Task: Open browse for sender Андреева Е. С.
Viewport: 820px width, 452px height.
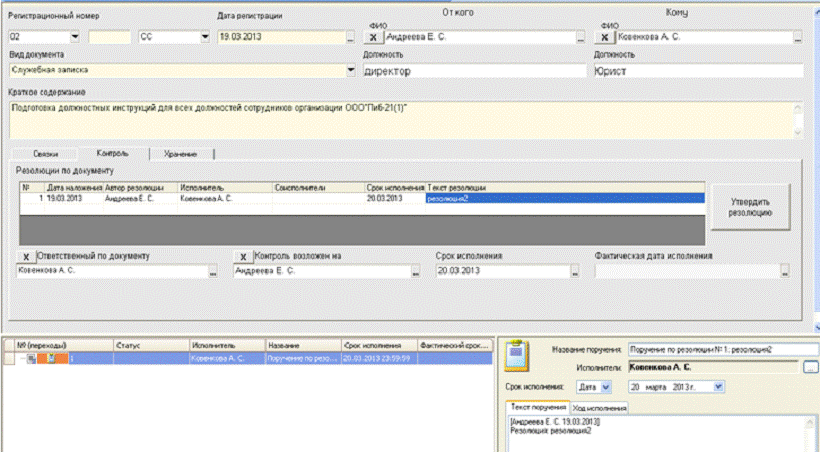Action: [579, 37]
